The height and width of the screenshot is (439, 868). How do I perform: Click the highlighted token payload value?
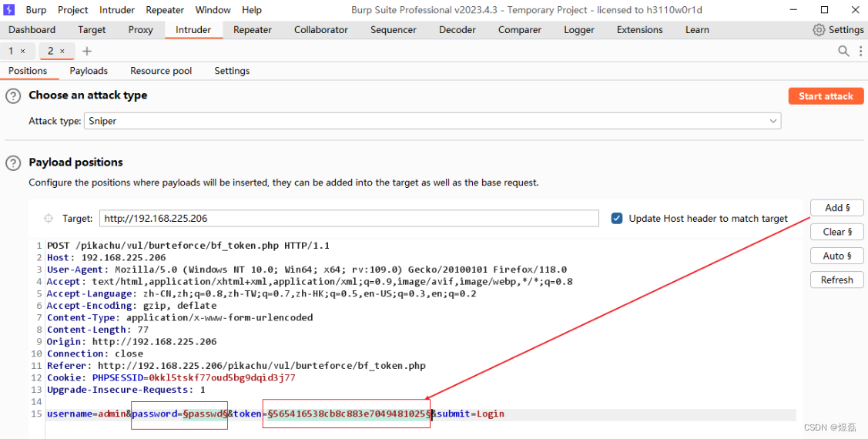tap(349, 414)
